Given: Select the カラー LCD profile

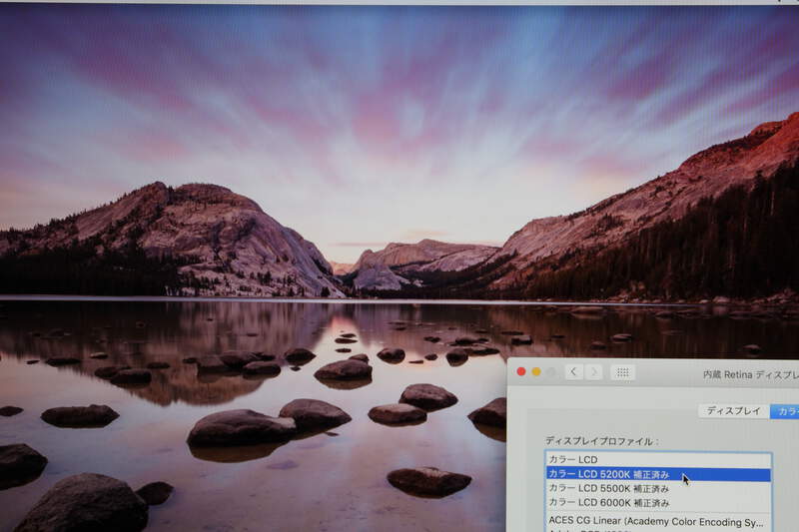Looking at the screenshot, I should click(658, 460).
